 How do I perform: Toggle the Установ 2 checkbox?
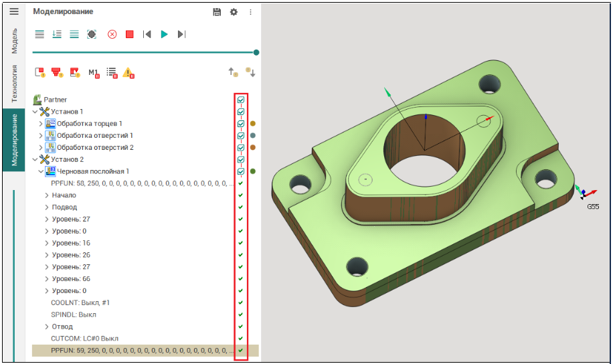241,159
